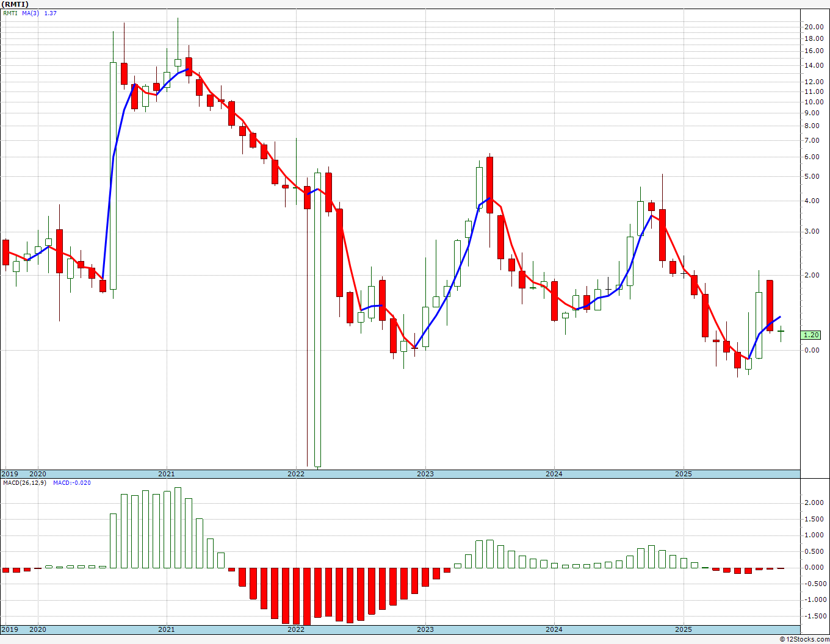Click the "2.00" price axis label
830x644 pixels.
[x=812, y=275]
